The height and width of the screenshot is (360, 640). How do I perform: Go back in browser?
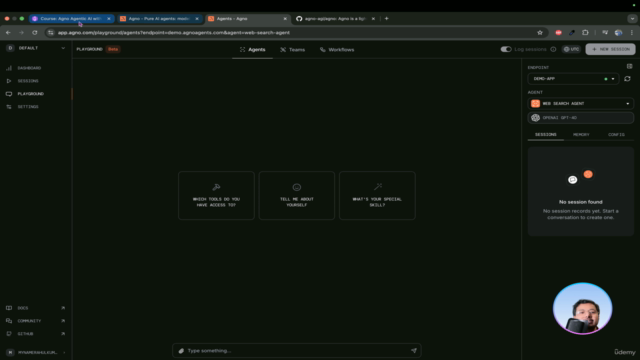(8, 33)
